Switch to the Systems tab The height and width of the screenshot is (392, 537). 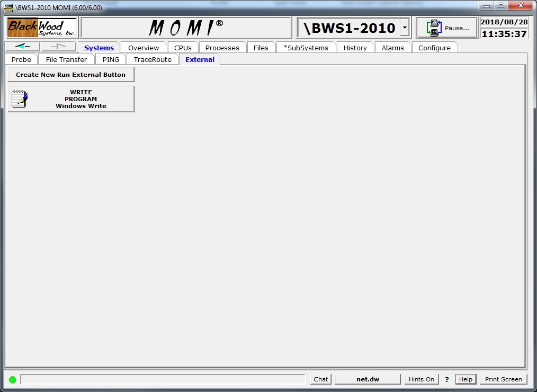[x=99, y=48]
